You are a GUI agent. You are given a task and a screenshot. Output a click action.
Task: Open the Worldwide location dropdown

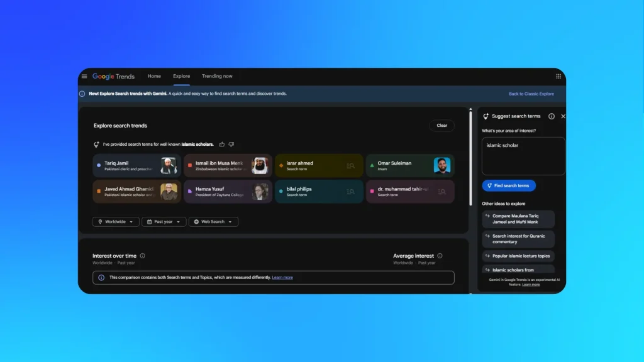click(x=116, y=222)
